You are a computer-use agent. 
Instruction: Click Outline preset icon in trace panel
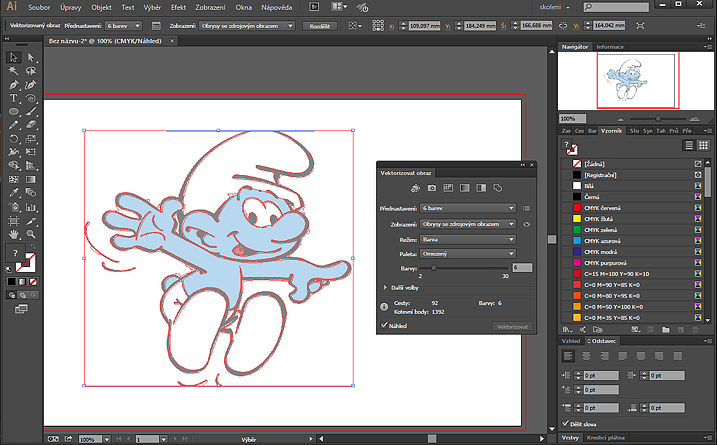pyautogui.click(x=498, y=188)
